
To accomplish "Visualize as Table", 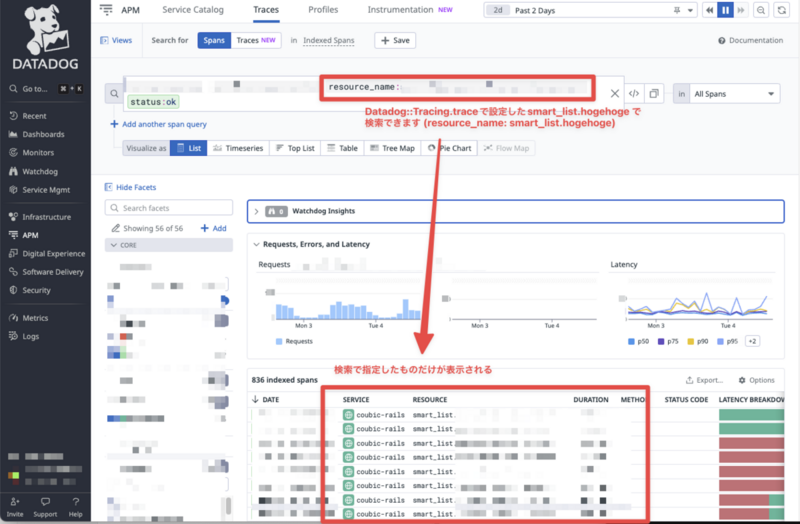I will click(342, 148).
